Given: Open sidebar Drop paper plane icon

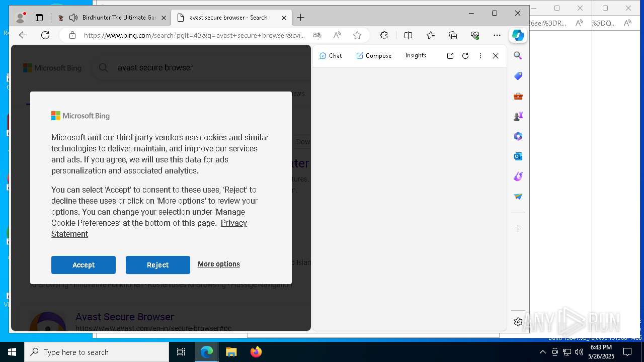Looking at the screenshot, I should tap(518, 197).
